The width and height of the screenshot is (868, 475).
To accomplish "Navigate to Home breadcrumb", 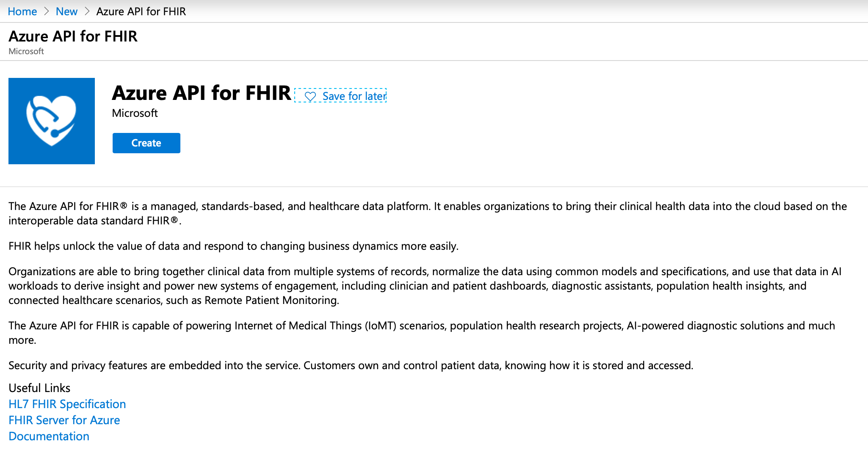I will [21, 11].
